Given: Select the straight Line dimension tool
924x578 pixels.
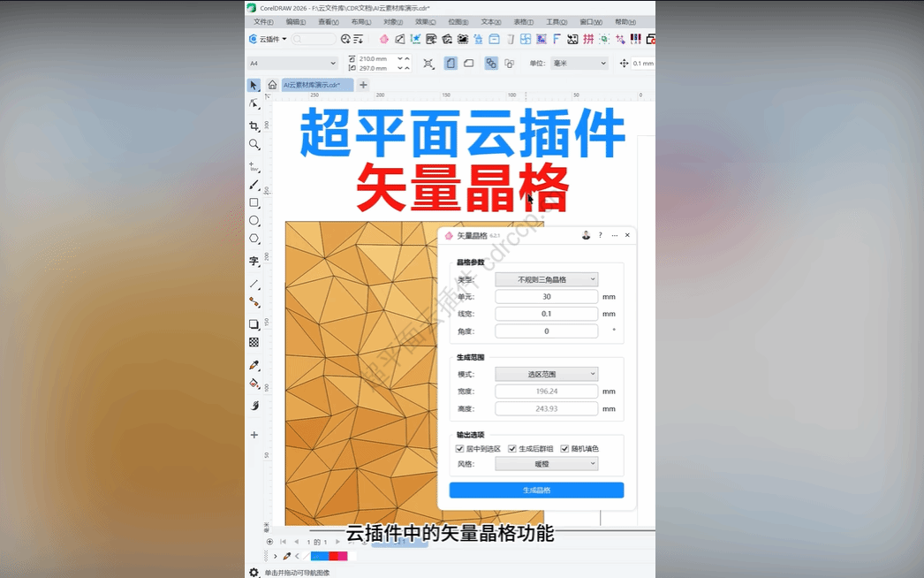Looking at the screenshot, I should (254, 284).
